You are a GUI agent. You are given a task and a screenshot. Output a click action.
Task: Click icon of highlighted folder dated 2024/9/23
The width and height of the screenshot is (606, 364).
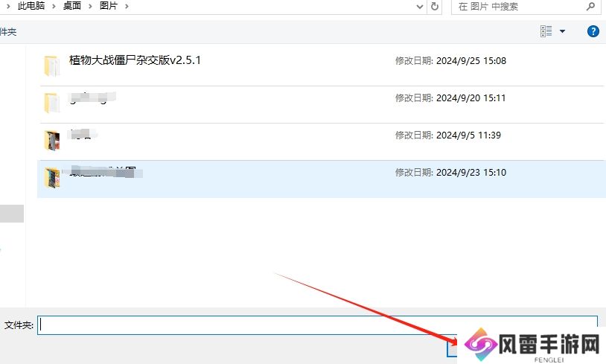[x=51, y=178]
